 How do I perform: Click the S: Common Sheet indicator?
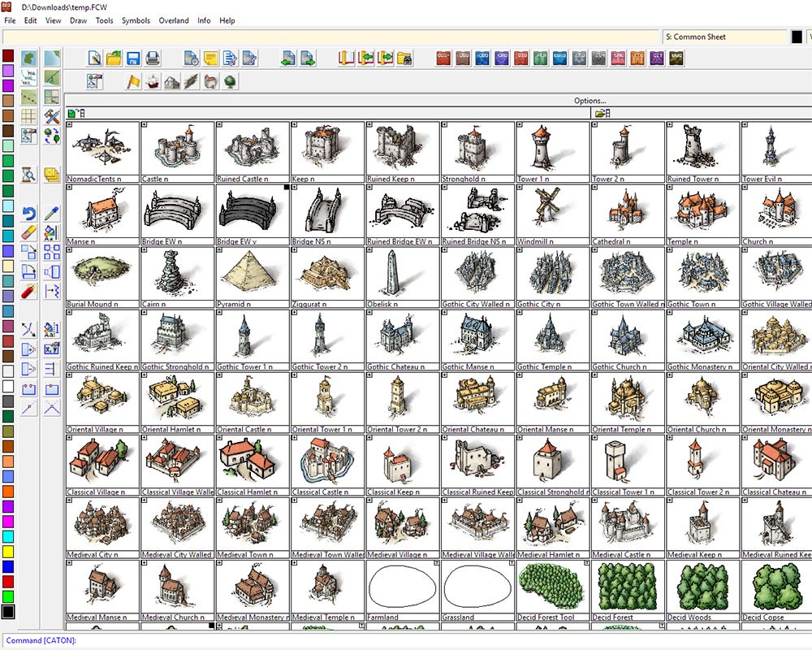tap(723, 37)
